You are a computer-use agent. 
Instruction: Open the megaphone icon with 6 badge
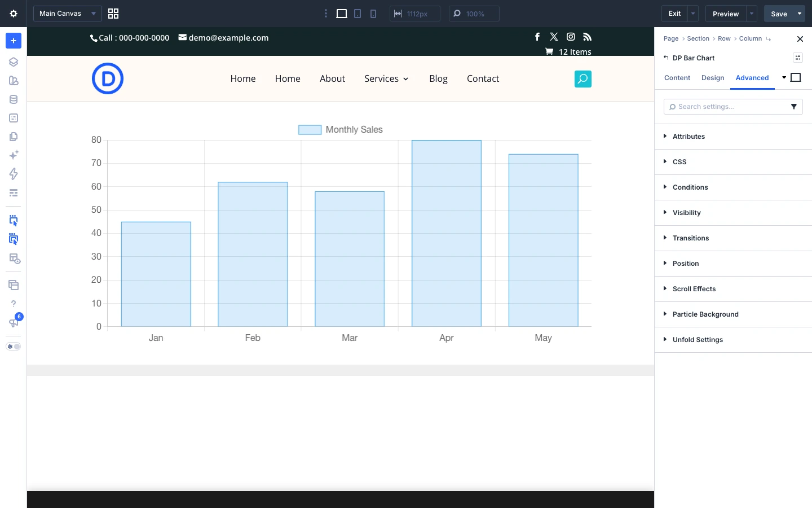click(x=14, y=322)
